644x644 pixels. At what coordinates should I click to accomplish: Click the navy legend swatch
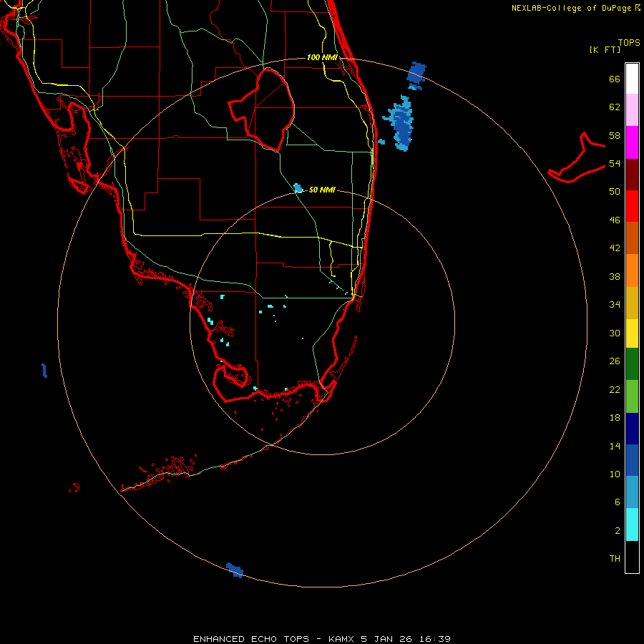click(x=632, y=429)
